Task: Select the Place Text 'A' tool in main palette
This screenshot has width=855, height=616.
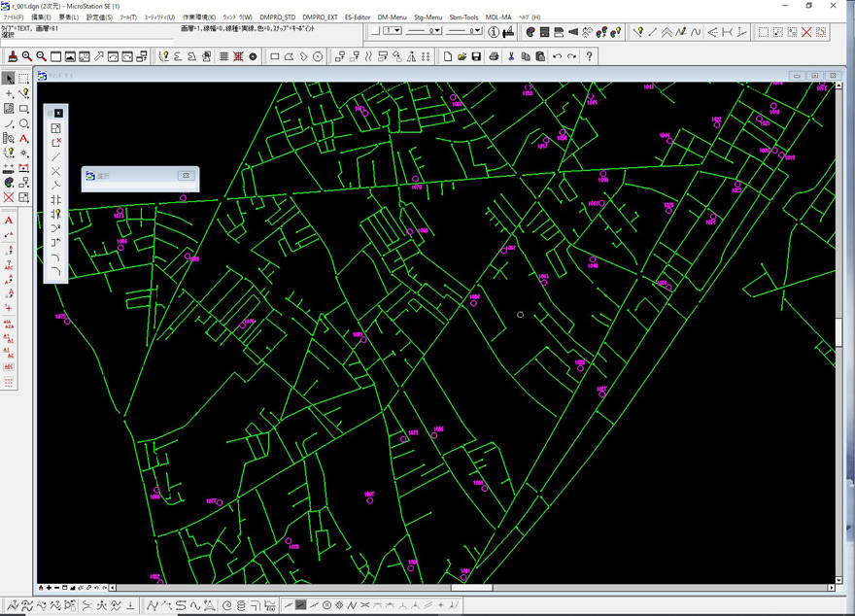Action: click(x=24, y=139)
